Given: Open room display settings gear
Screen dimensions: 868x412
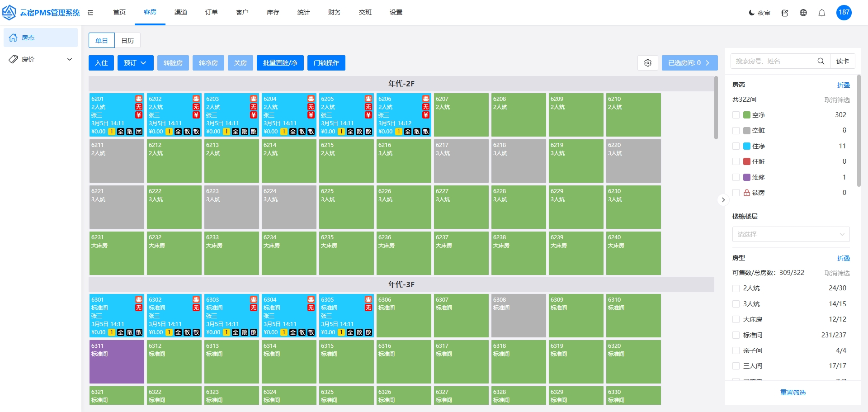Looking at the screenshot, I should pos(648,63).
